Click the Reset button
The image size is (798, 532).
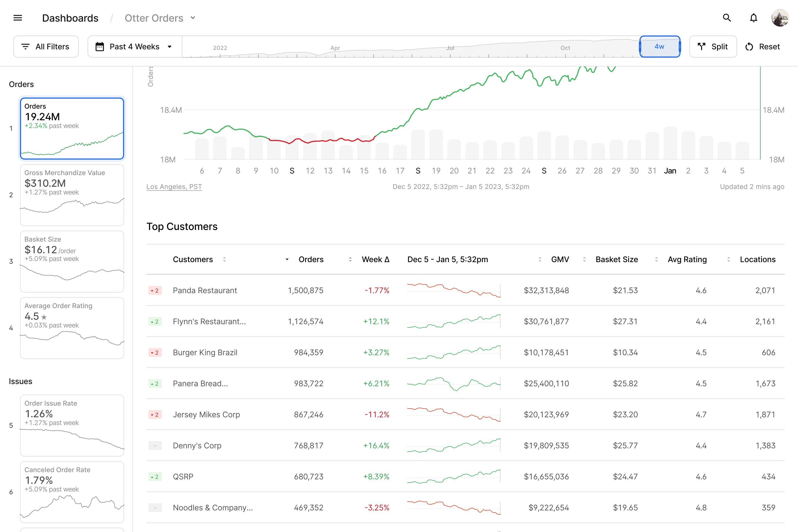point(762,47)
